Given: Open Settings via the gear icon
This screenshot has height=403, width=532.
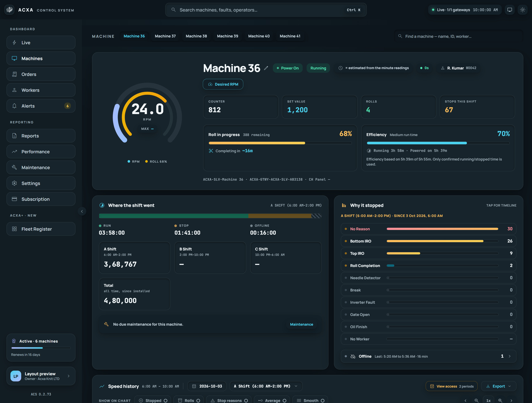Looking at the screenshot, I should tap(14, 183).
